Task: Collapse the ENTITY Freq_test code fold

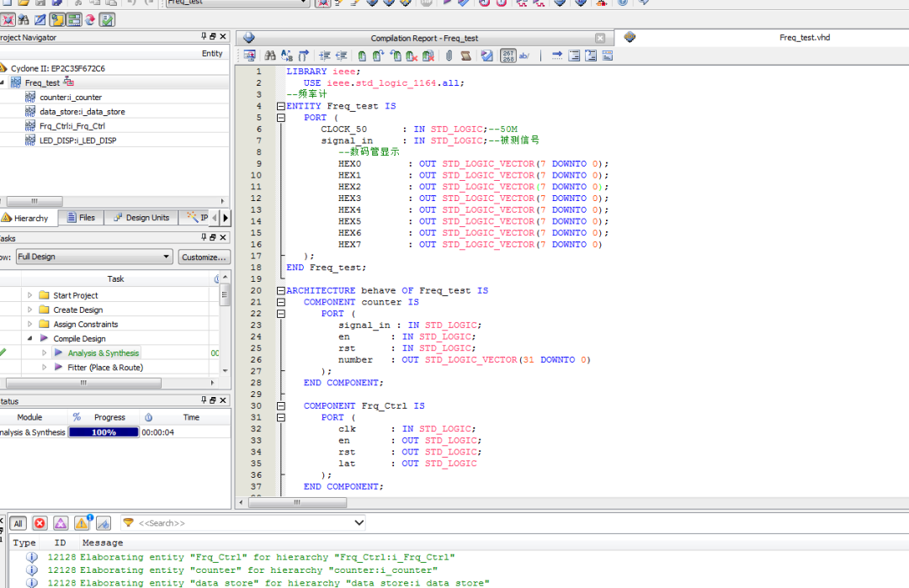Action: [280, 107]
